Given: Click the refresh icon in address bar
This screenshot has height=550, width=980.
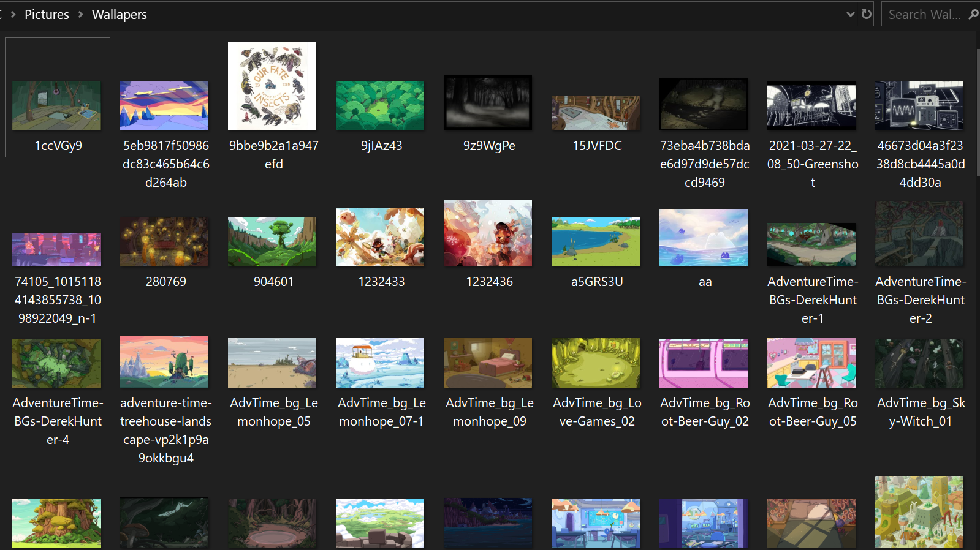Looking at the screenshot, I should 866,14.
